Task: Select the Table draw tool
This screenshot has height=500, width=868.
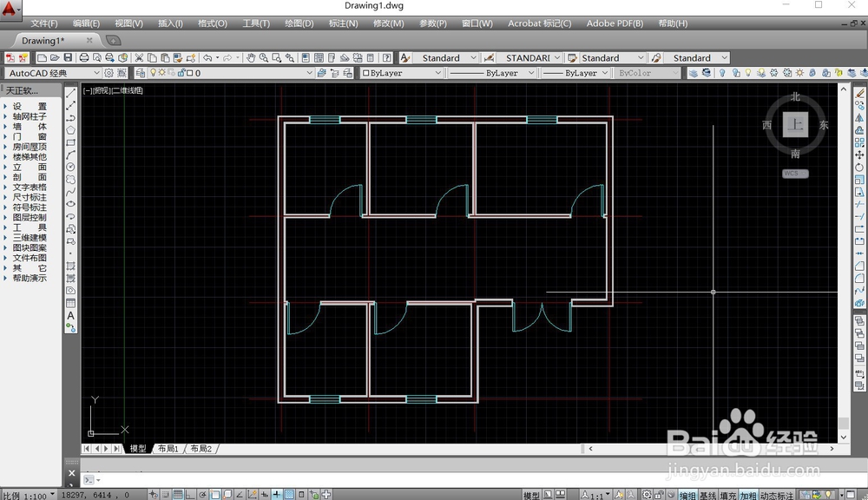Action: coord(71,303)
